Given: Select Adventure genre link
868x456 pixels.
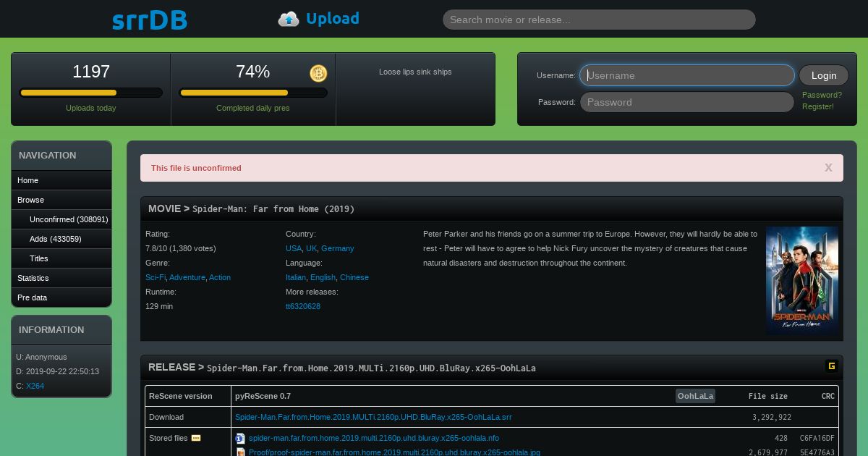Looking at the screenshot, I should click(x=187, y=277).
